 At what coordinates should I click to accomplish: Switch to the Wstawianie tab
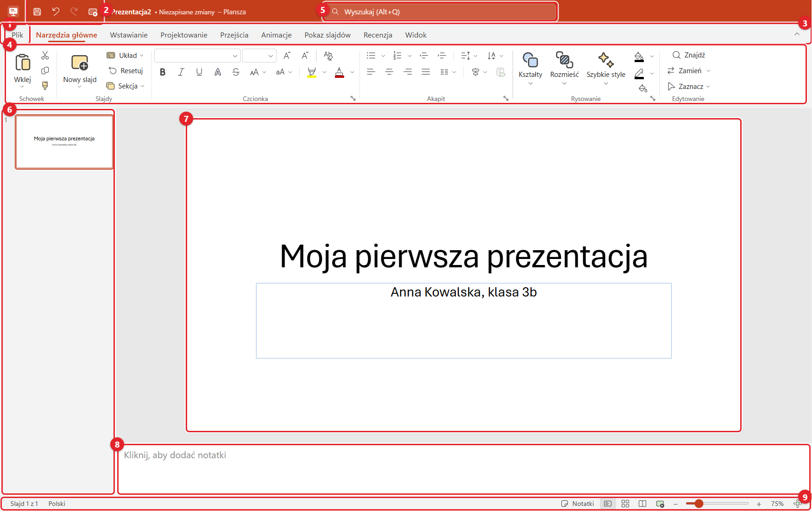pos(129,35)
